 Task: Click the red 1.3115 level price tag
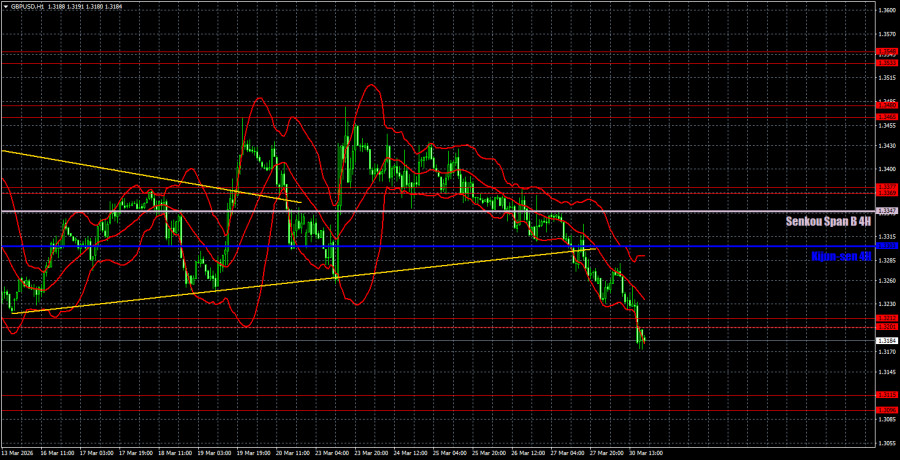point(886,395)
